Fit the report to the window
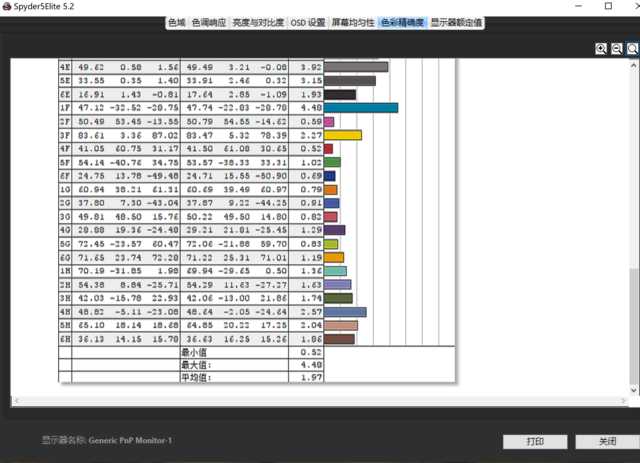 632,49
